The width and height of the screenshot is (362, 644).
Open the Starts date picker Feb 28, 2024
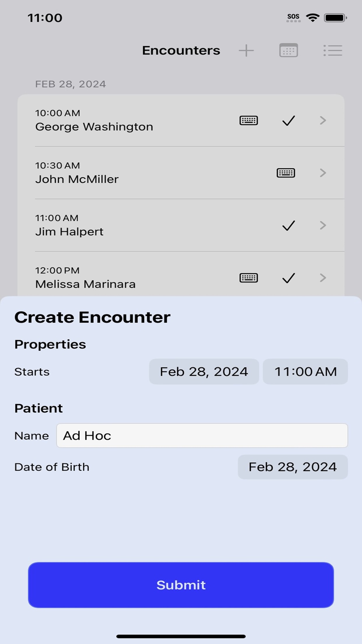pyautogui.click(x=204, y=372)
